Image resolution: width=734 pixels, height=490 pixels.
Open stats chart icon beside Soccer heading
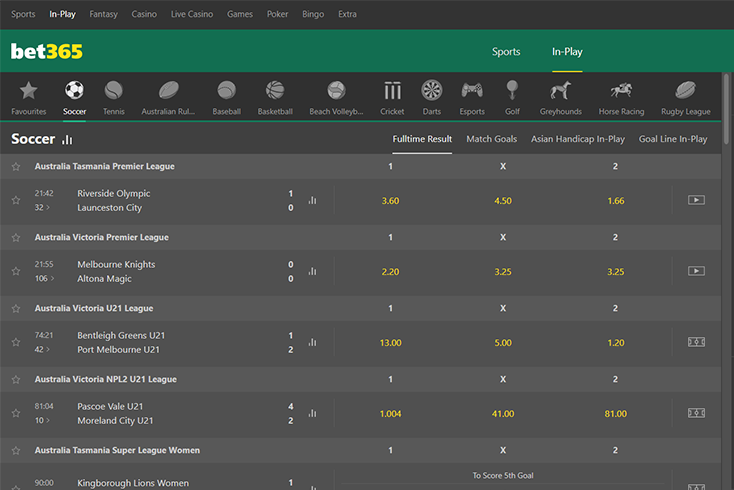tap(67, 139)
